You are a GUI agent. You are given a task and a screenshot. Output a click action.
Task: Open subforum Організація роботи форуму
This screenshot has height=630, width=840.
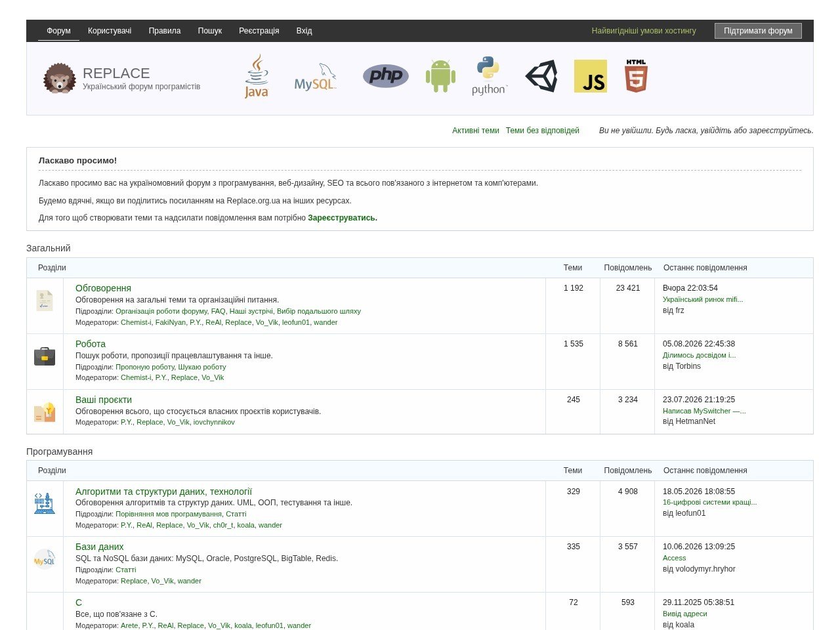pyautogui.click(x=161, y=312)
